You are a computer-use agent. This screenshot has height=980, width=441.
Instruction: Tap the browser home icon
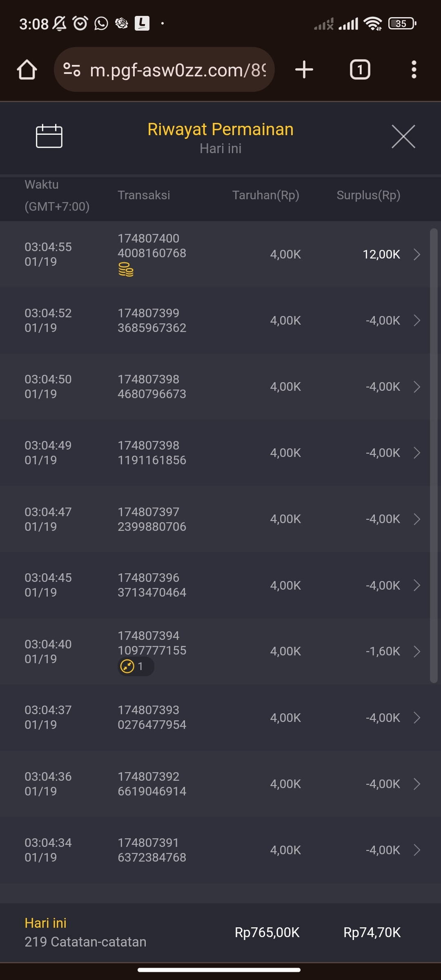point(27,70)
